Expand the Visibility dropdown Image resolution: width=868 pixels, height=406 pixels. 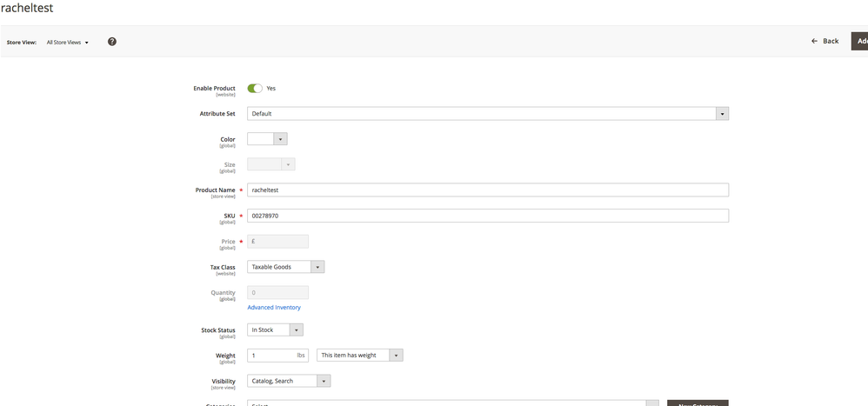(289, 381)
